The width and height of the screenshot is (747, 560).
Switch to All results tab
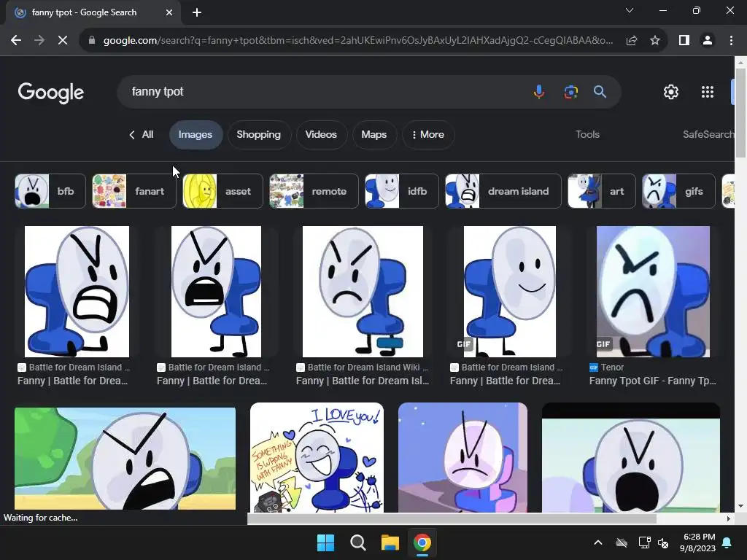coord(147,135)
